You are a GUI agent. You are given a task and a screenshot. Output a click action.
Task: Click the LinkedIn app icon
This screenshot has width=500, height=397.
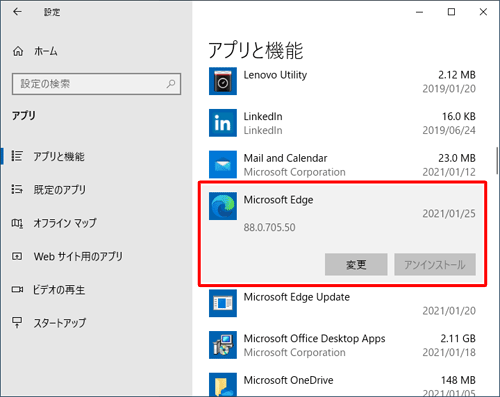[223, 123]
